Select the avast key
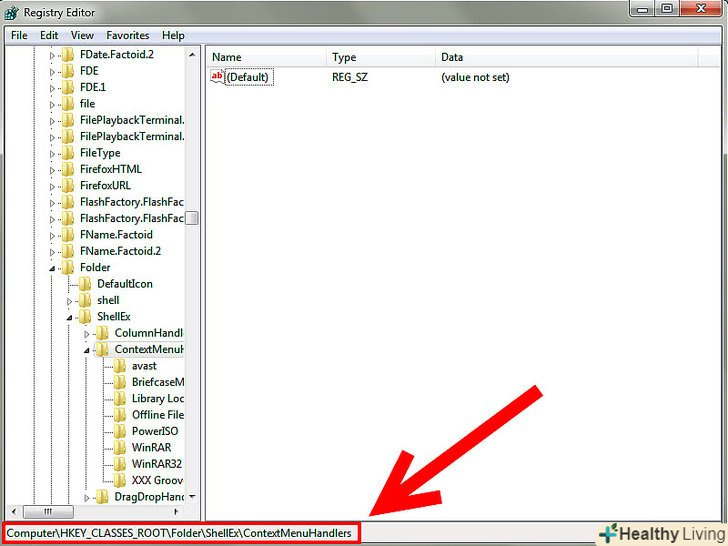 pos(144,366)
